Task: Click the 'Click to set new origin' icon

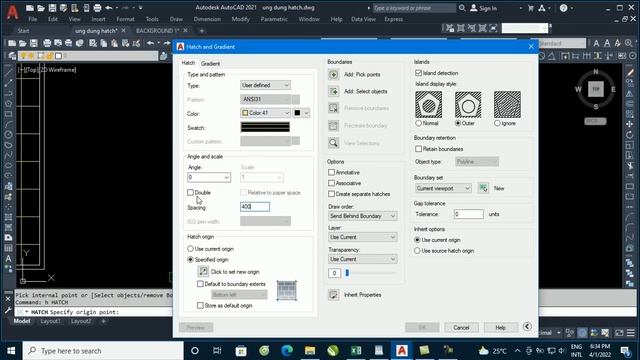Action: (x=203, y=271)
